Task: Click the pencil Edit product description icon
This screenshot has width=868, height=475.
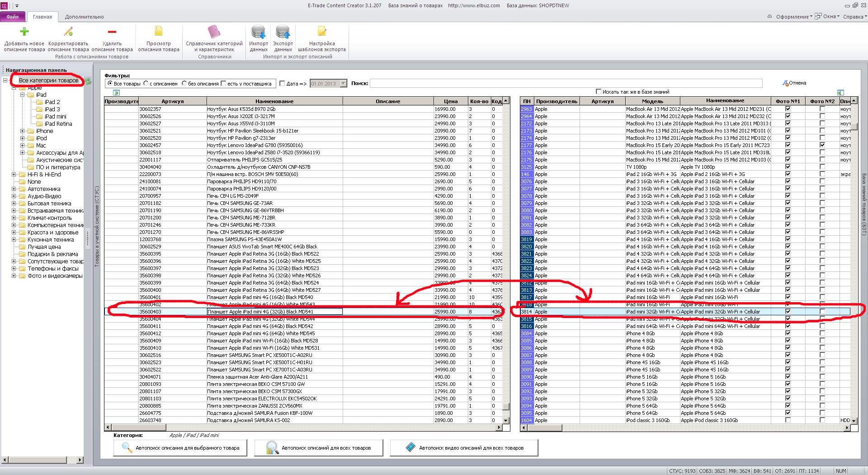Action: tap(68, 31)
